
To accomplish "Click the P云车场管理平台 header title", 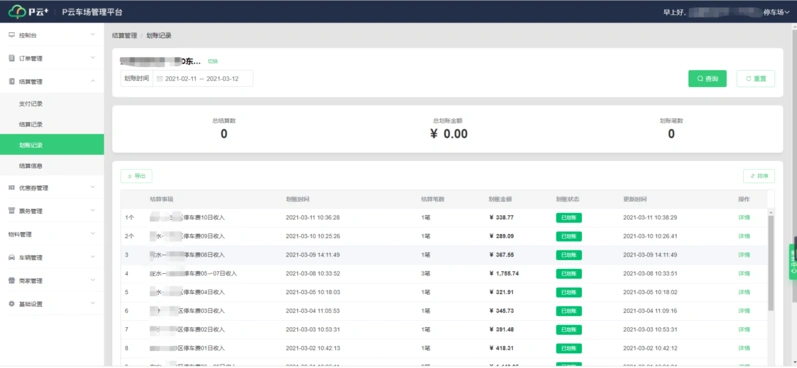I will [x=92, y=12].
